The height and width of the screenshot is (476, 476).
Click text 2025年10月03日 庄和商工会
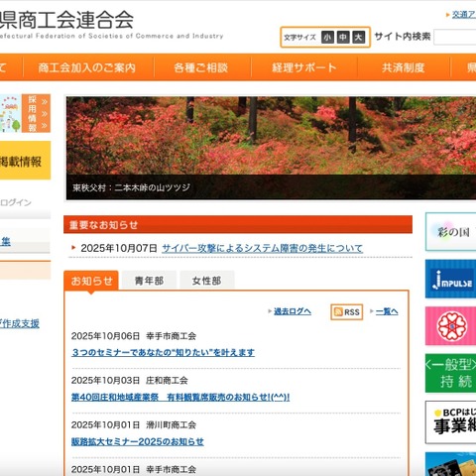tap(130, 381)
